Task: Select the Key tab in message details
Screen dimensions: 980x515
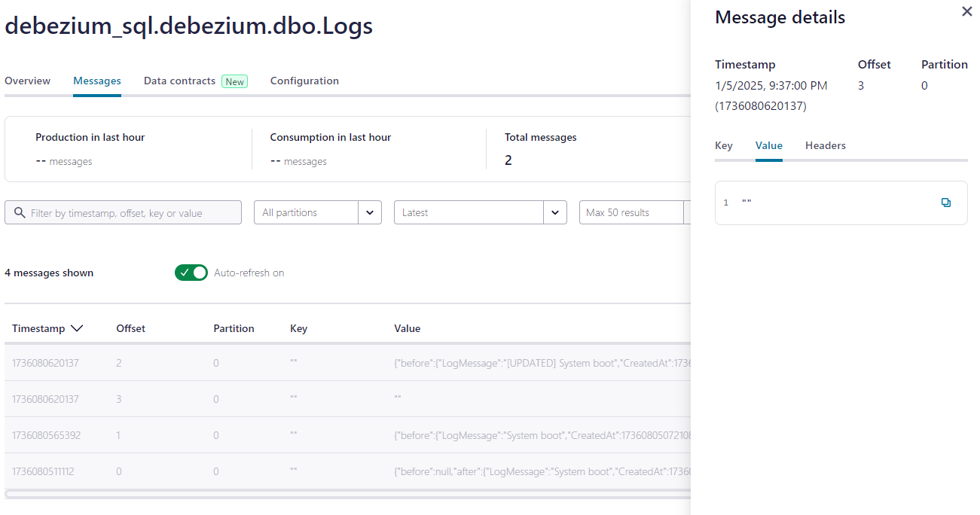Action: 723,145
